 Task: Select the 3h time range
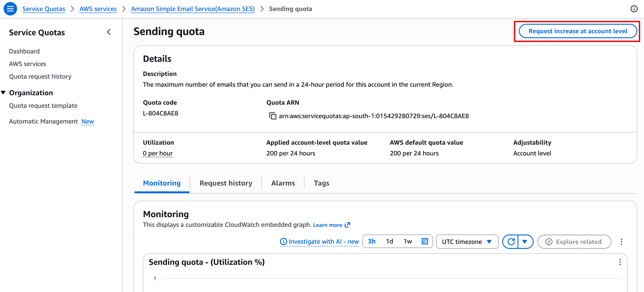(372, 241)
